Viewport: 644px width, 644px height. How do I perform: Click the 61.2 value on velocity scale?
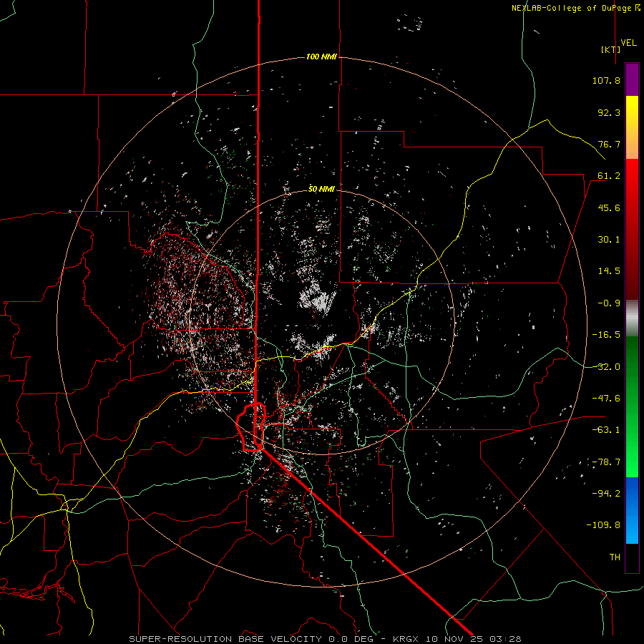pos(609,176)
